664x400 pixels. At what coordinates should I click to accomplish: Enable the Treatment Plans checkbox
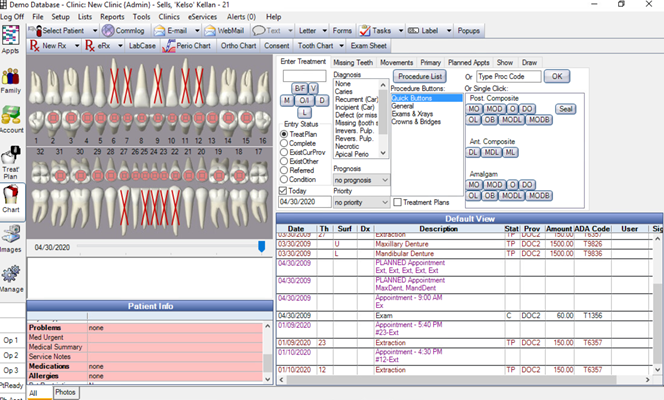coord(397,202)
